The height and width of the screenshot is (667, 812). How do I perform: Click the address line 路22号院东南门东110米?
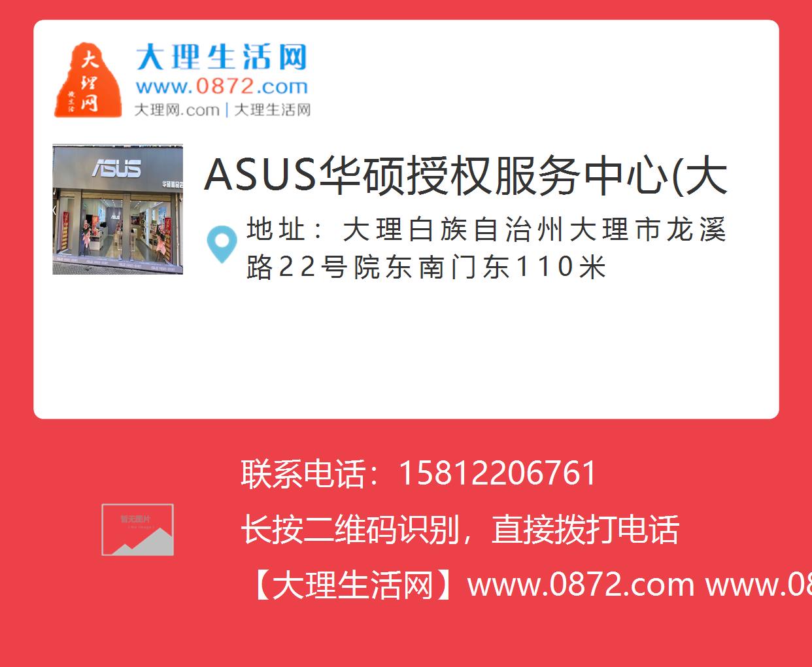(426, 267)
